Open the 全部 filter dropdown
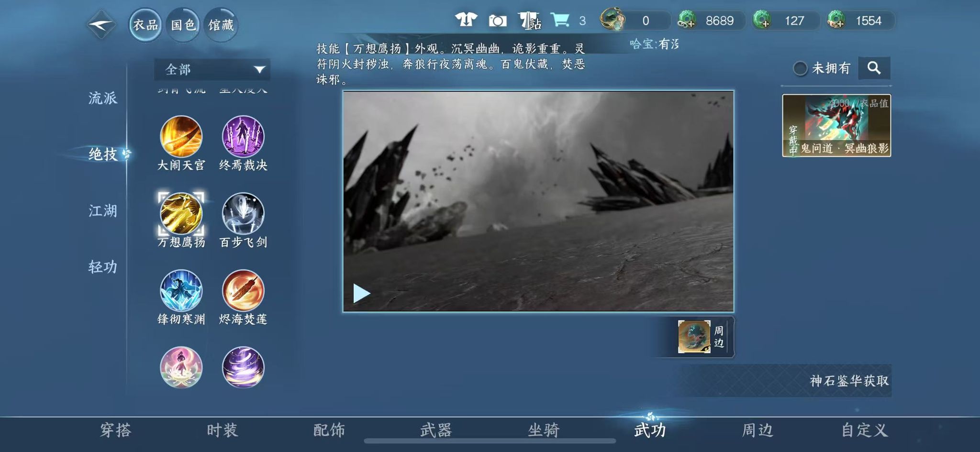The height and width of the screenshot is (452, 980). [x=214, y=70]
